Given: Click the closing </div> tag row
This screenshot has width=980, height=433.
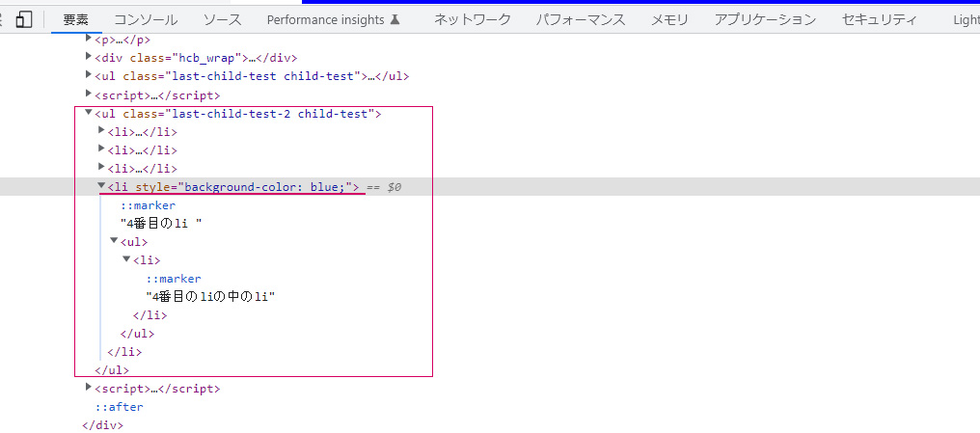Looking at the screenshot, I should click(x=103, y=425).
